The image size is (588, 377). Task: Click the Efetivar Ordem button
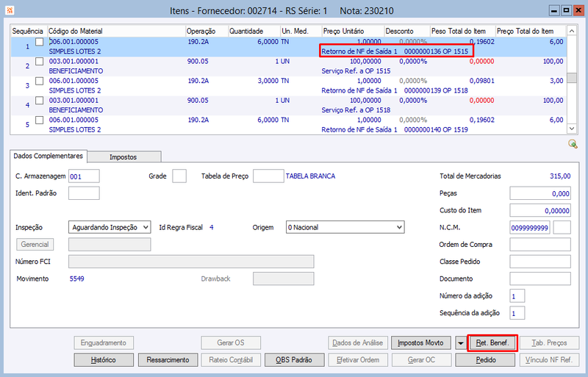pyautogui.click(x=358, y=360)
